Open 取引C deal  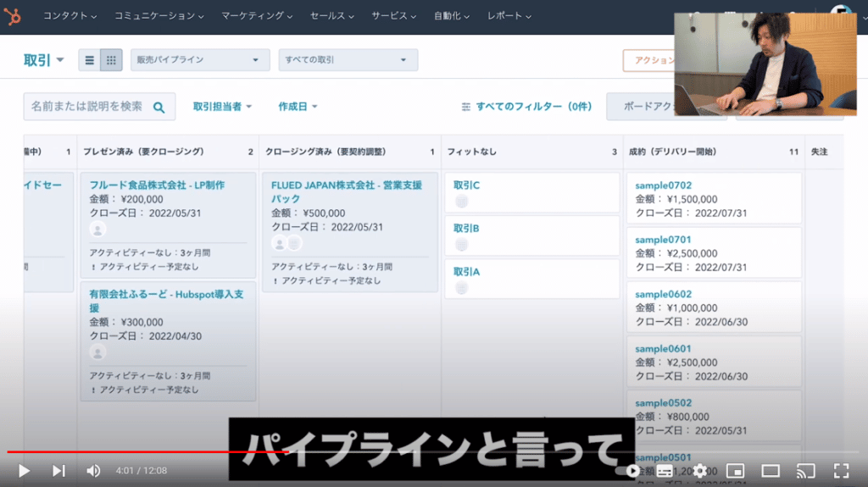467,185
